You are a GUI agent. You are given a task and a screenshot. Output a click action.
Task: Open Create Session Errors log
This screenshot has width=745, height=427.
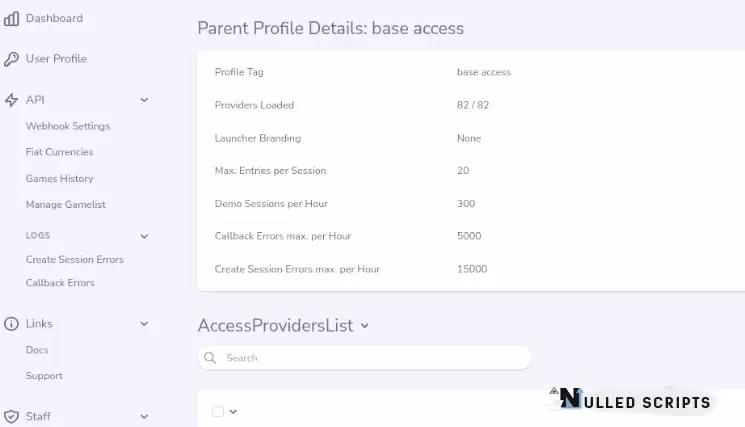point(75,259)
